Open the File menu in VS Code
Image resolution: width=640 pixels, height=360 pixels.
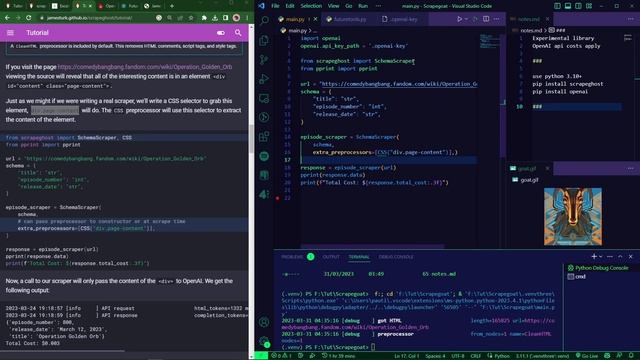276,6
